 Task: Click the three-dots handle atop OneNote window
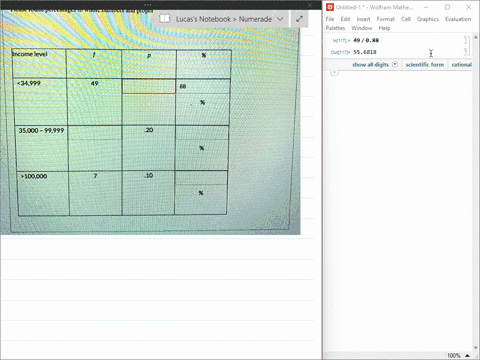pos(148,5)
